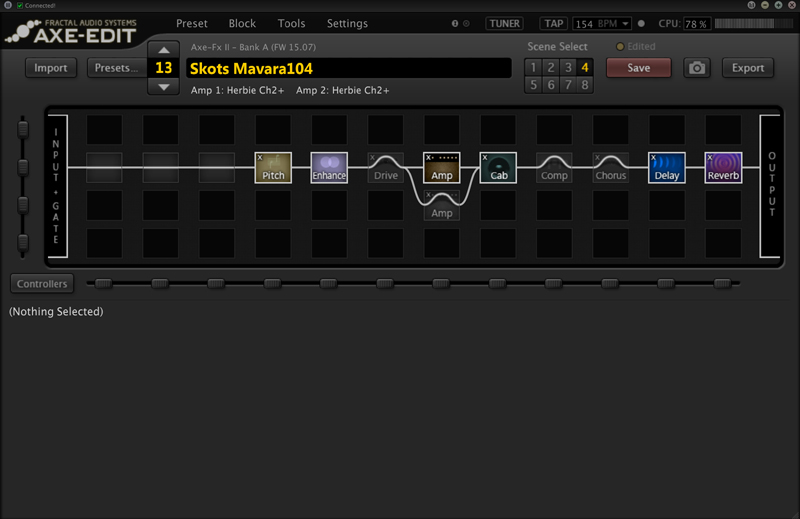Select the Pitch block in the grid
Image resolution: width=800 pixels, height=519 pixels.
pyautogui.click(x=273, y=167)
